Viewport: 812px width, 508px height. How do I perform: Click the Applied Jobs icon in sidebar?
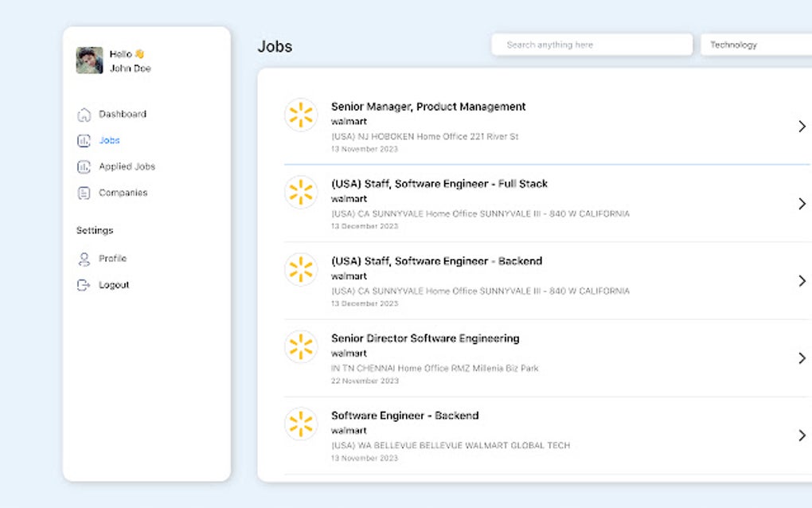84,167
